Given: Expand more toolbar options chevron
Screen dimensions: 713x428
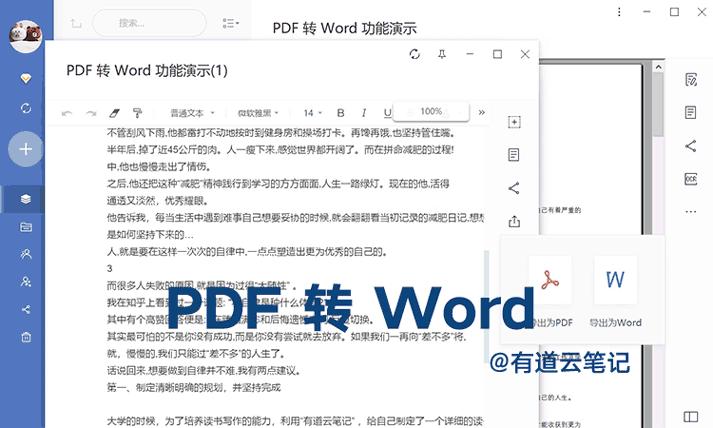Looking at the screenshot, I should 482,112.
